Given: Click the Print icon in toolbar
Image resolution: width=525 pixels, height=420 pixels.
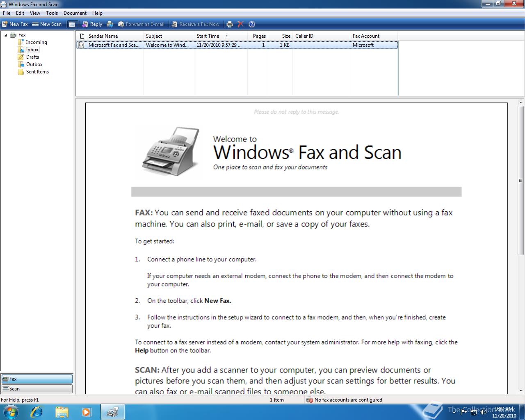Looking at the screenshot, I should click(230, 24).
